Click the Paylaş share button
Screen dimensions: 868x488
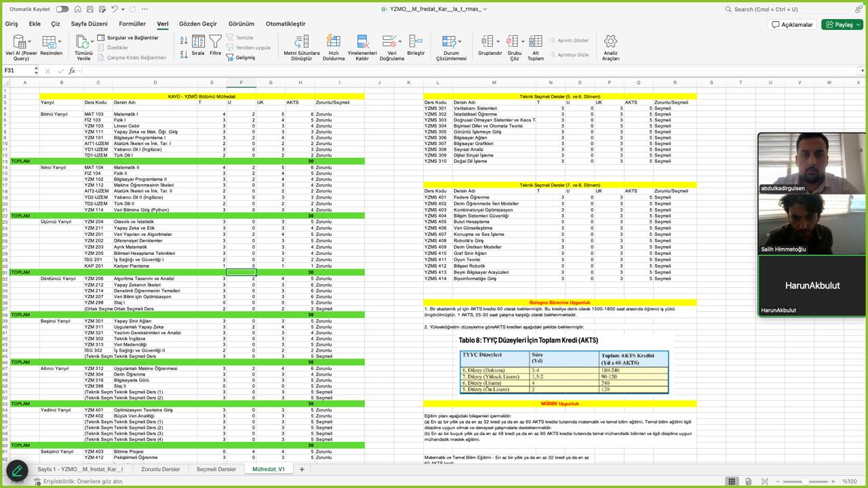click(842, 24)
